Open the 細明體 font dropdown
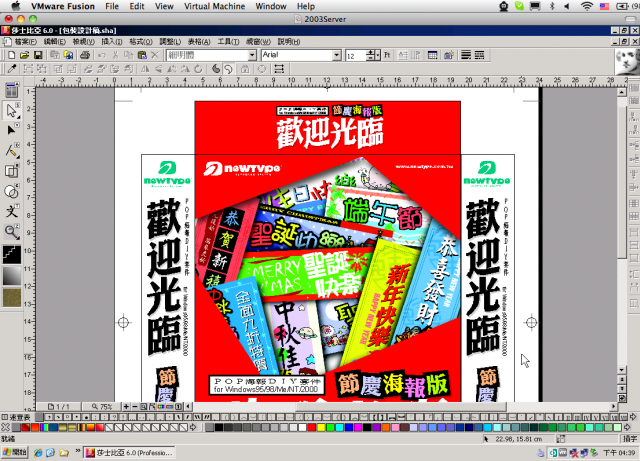Screen dimensions: 640x461 [x=252, y=55]
